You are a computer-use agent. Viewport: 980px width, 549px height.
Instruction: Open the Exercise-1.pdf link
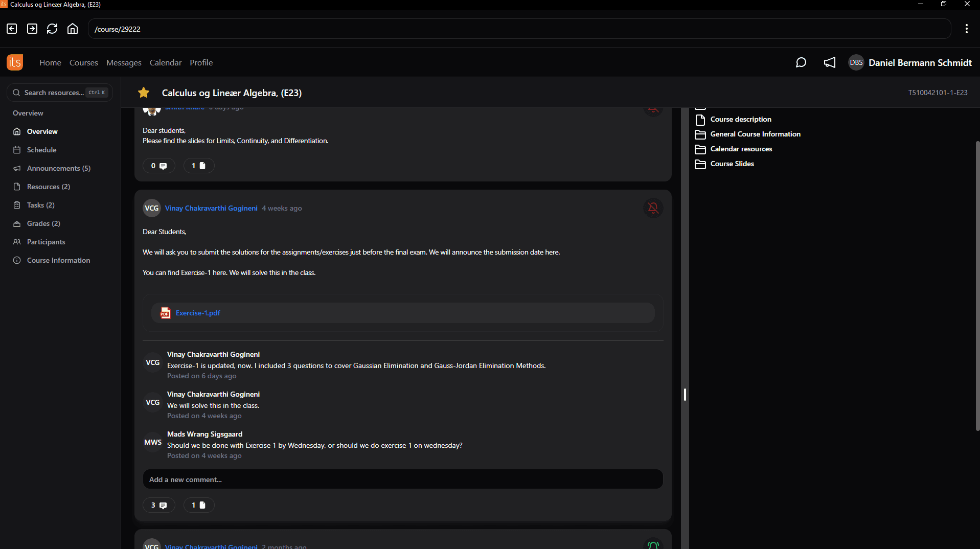(198, 313)
